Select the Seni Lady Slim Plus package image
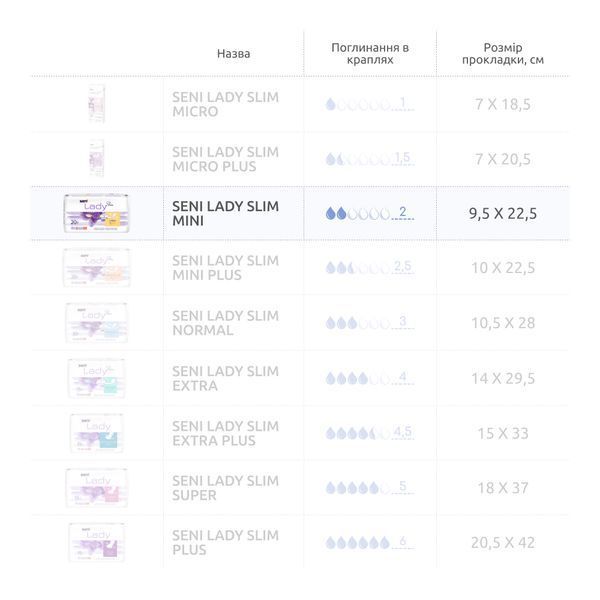The height and width of the screenshot is (600, 600). [96, 542]
